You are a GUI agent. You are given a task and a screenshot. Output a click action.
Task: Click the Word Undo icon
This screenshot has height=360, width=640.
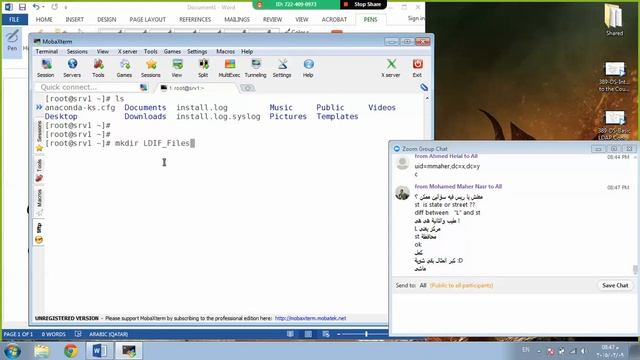coord(36,7)
